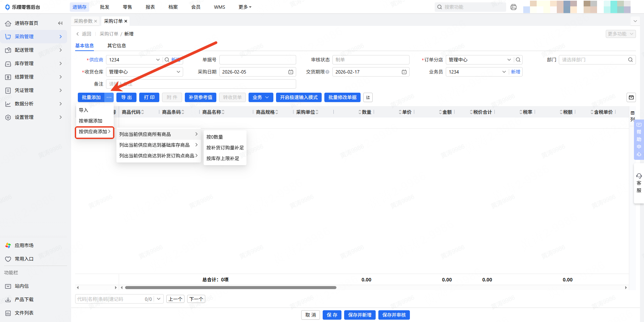Click the 部门 search magnifier icon
This screenshot has width=644, height=322.
tap(631, 60)
